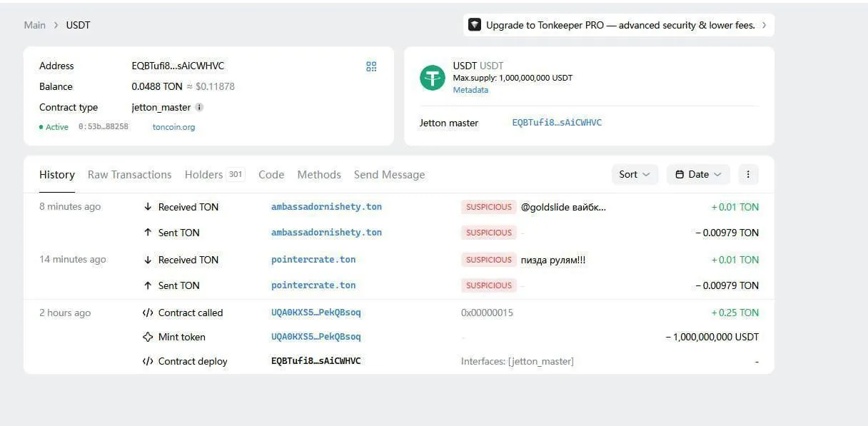Switch to the Code tab
This screenshot has height=426, width=868.
click(271, 175)
